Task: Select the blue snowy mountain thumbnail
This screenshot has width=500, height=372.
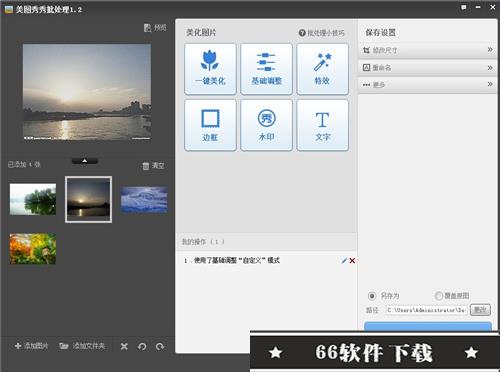Action: pyautogui.click(x=144, y=200)
